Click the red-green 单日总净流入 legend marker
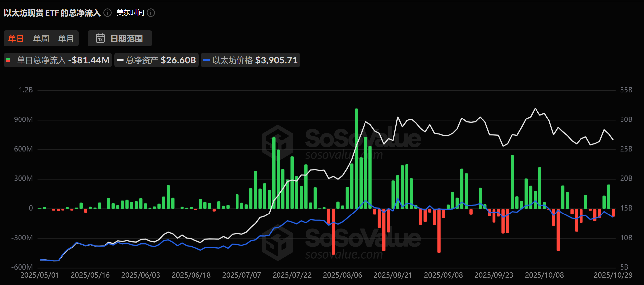The image size is (644, 285). click(x=9, y=60)
